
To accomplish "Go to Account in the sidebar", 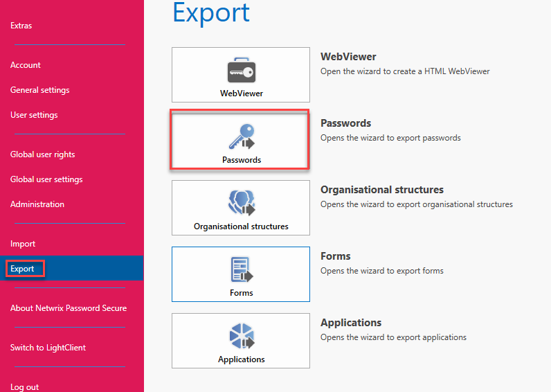I will (26, 65).
